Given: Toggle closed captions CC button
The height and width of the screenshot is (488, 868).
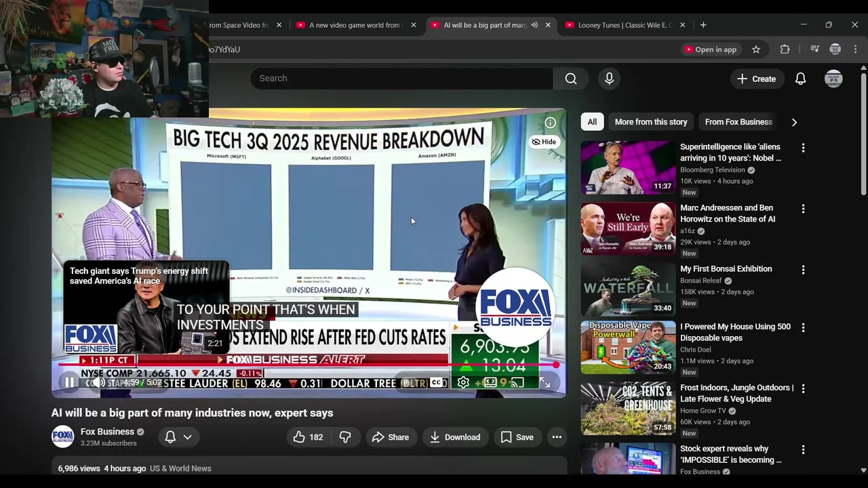Looking at the screenshot, I should (x=437, y=383).
